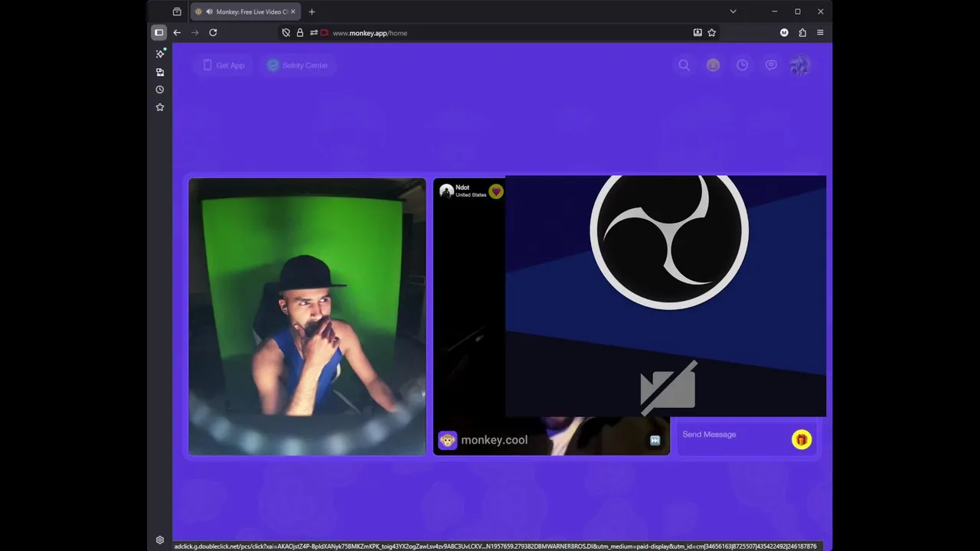Reload the current page
Viewport: 980px width, 551px height.
pyautogui.click(x=213, y=33)
